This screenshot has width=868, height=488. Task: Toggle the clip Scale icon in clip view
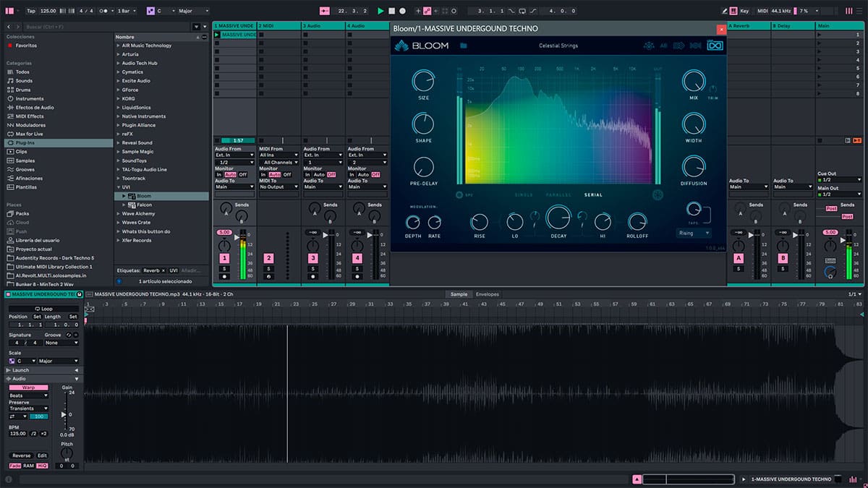point(12,361)
